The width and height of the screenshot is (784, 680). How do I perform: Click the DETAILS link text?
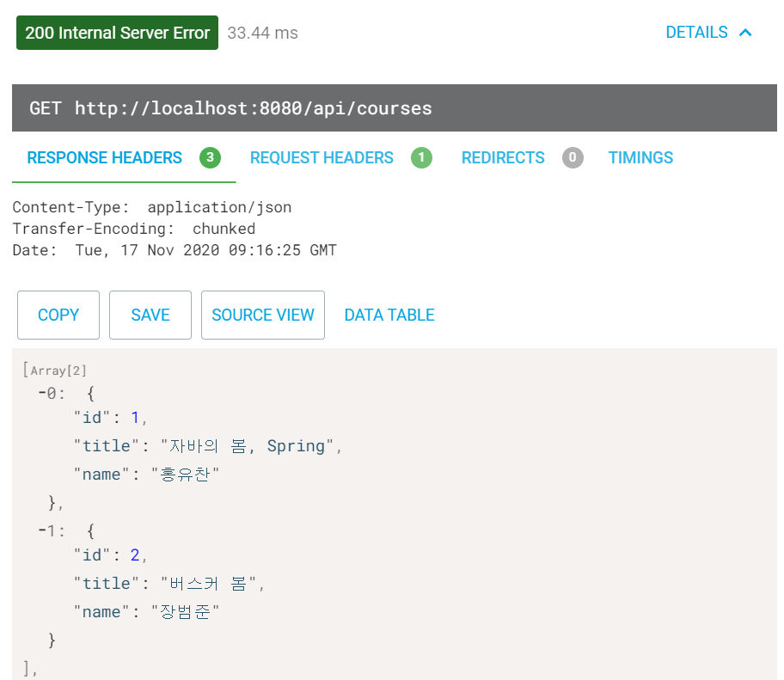pos(696,33)
